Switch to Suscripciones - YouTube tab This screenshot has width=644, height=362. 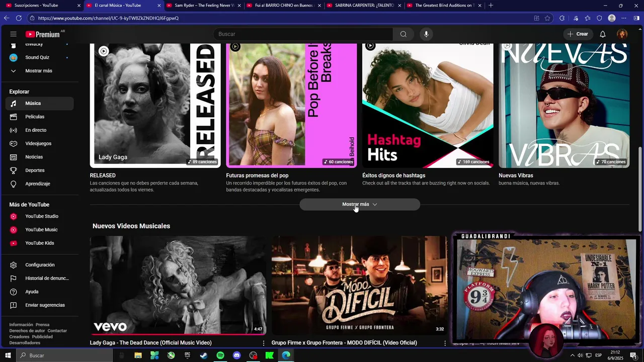42,6
